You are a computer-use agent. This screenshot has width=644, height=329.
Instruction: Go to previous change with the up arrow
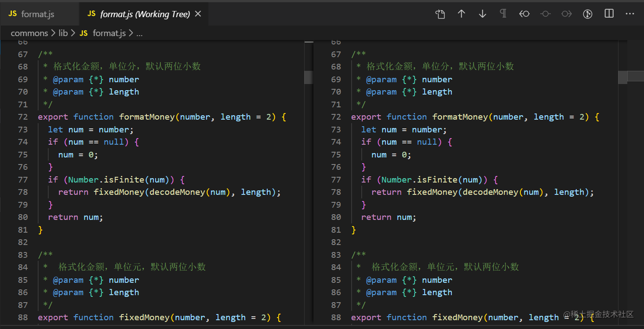click(x=461, y=14)
